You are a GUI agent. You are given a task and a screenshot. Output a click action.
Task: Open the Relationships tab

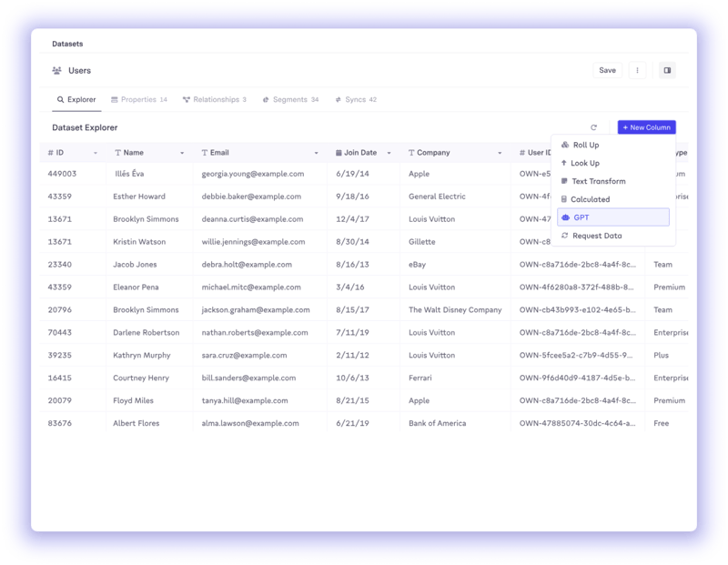pyautogui.click(x=215, y=99)
